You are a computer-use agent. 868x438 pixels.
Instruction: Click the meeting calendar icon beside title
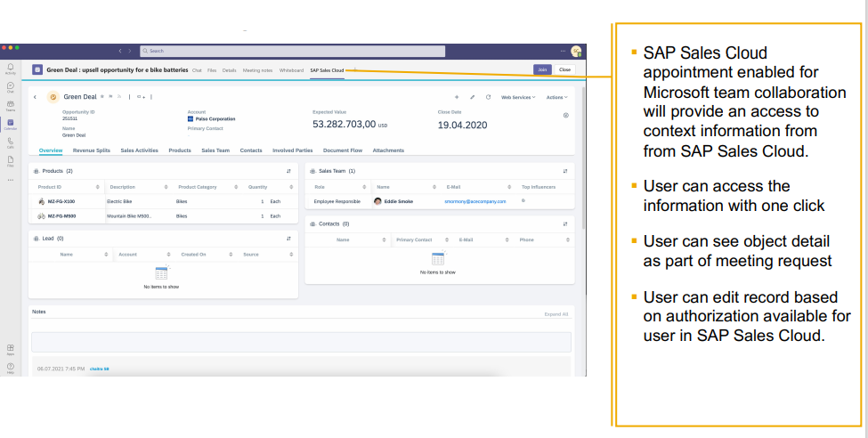37,69
